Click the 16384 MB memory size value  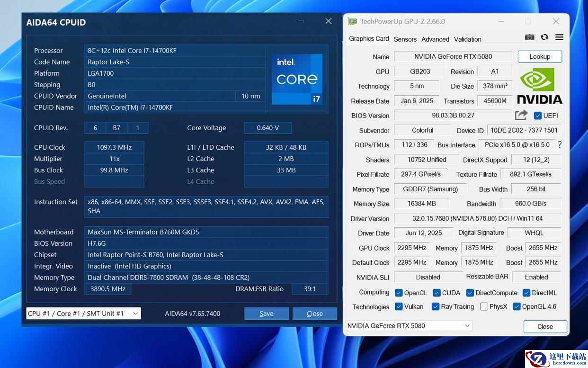coord(421,204)
